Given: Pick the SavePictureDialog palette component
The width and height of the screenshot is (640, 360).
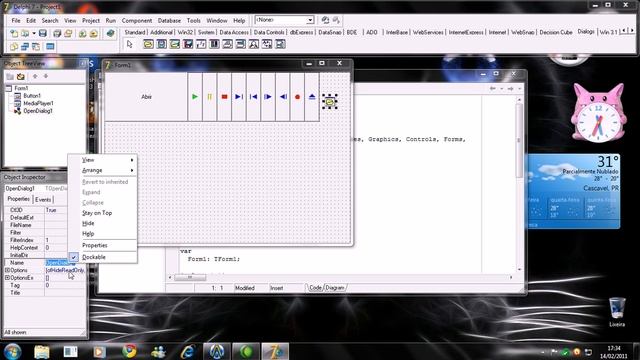Looking at the screenshot, I should point(188,44).
